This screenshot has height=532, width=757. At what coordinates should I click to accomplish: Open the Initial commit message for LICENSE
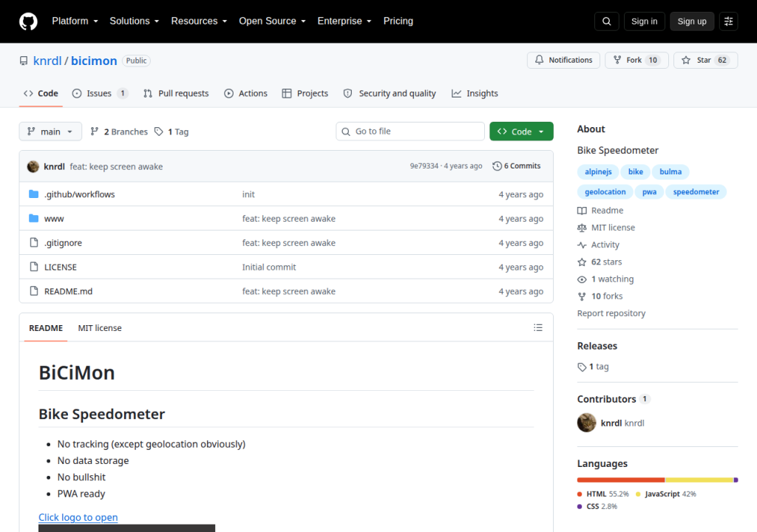[x=269, y=267]
